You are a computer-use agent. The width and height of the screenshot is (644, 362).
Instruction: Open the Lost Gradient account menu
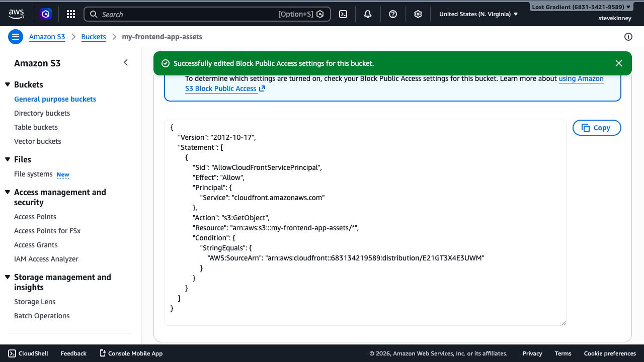point(581,7)
